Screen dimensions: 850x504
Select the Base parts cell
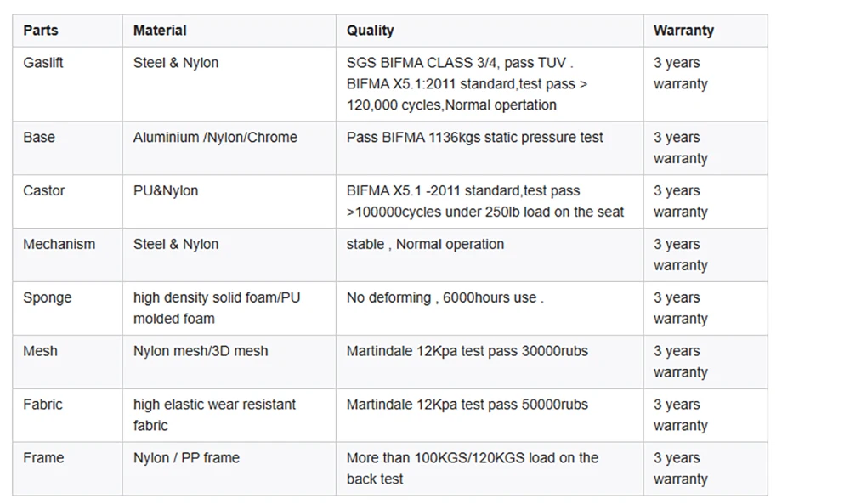pyautogui.click(x=39, y=138)
